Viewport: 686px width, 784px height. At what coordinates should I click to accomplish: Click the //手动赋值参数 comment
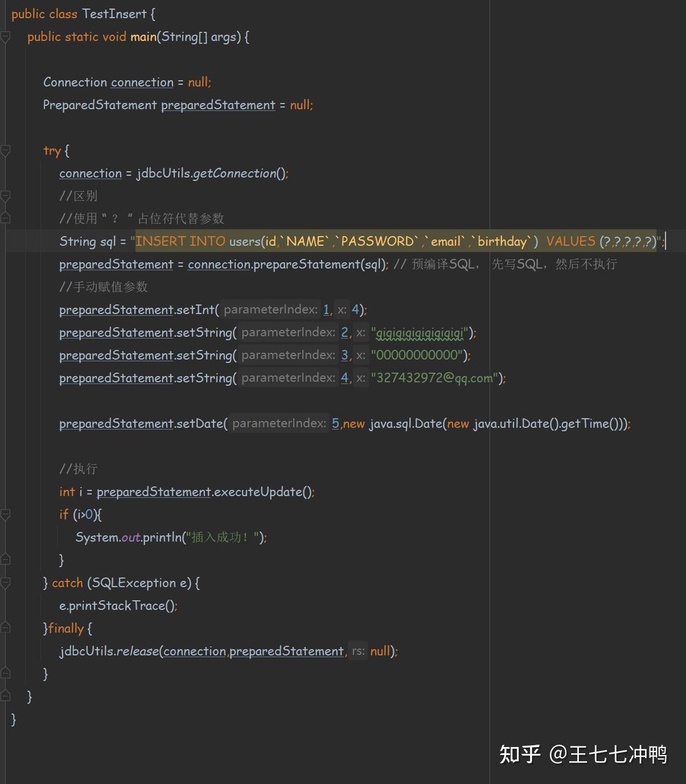coord(104,287)
